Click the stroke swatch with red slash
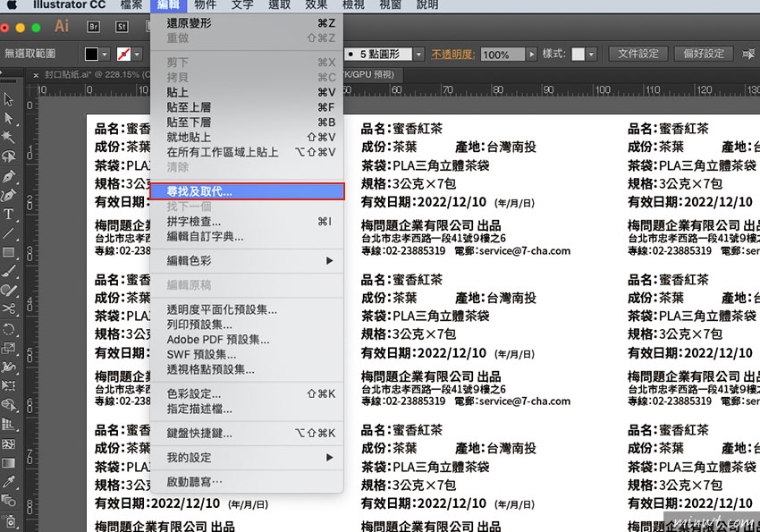The width and height of the screenshot is (760, 532). (124, 54)
